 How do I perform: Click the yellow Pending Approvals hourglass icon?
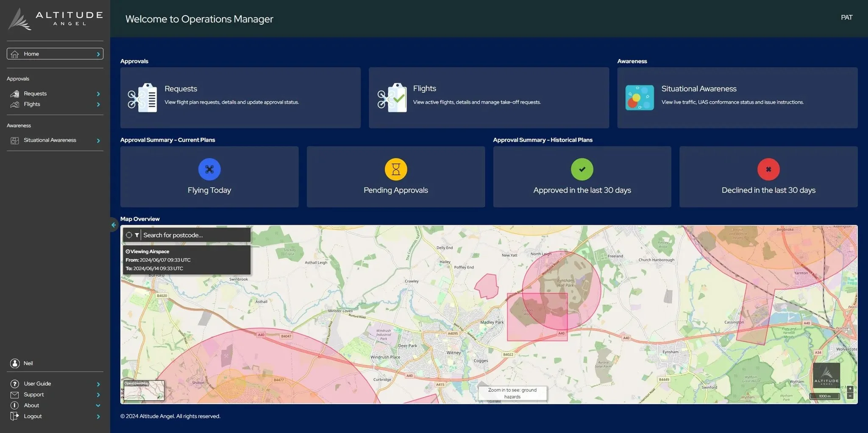[x=396, y=169]
